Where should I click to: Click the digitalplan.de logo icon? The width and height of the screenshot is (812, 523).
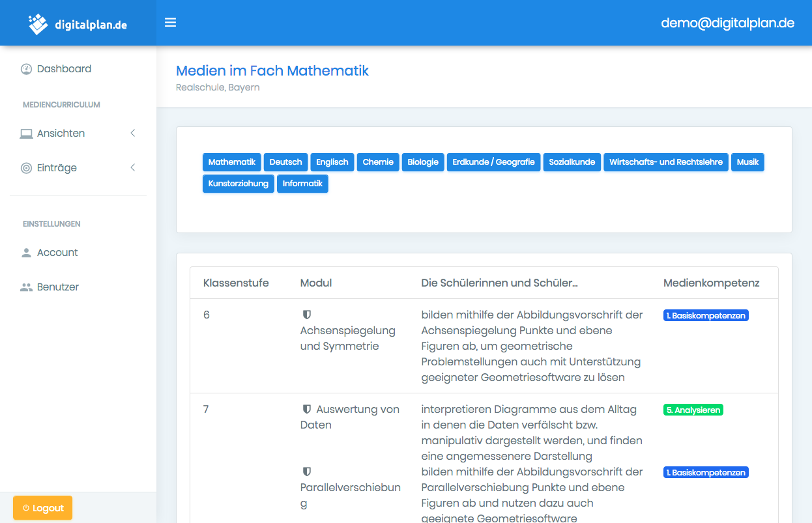[x=38, y=24]
